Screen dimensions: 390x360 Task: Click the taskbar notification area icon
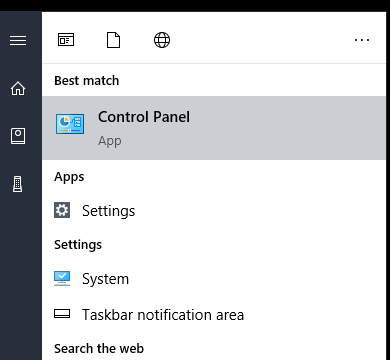pos(62,314)
